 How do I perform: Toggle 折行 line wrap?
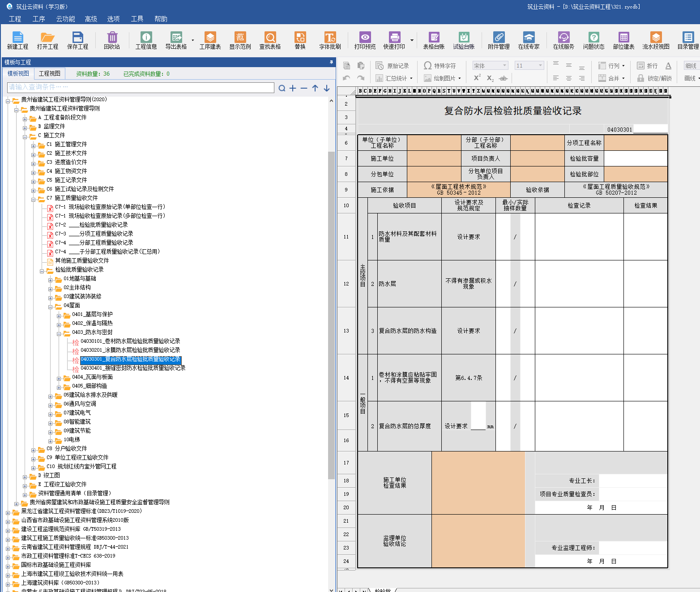tap(647, 66)
